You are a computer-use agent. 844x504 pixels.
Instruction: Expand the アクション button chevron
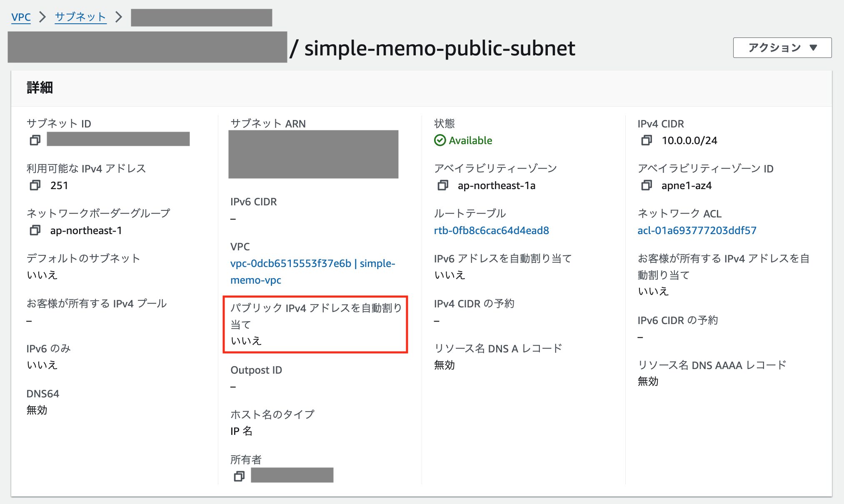[x=813, y=47]
